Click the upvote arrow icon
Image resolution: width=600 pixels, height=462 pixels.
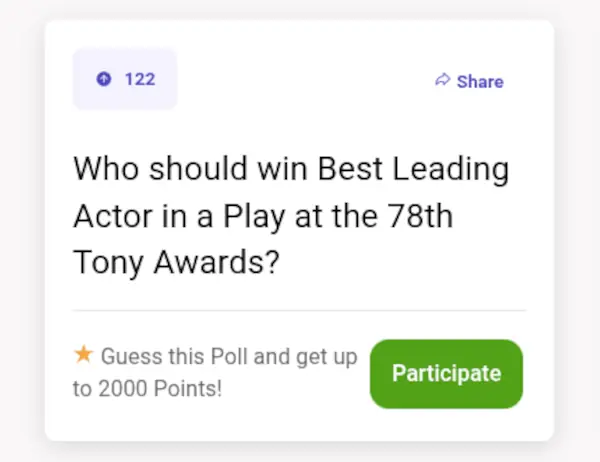104,79
